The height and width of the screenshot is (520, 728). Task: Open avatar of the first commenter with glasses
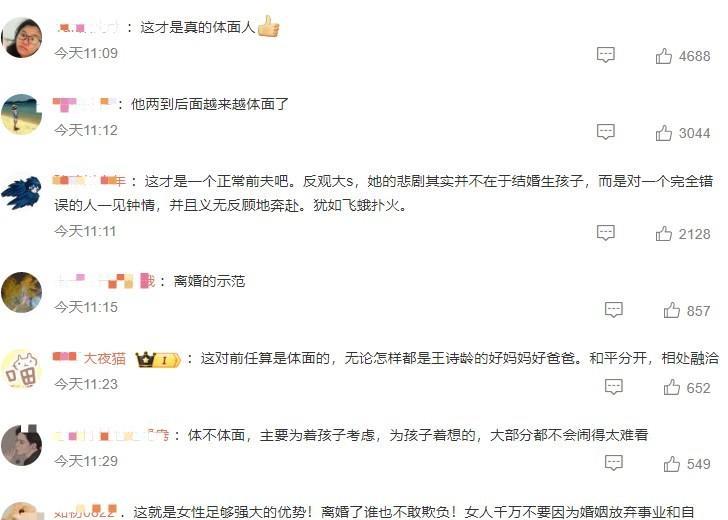click(22, 38)
